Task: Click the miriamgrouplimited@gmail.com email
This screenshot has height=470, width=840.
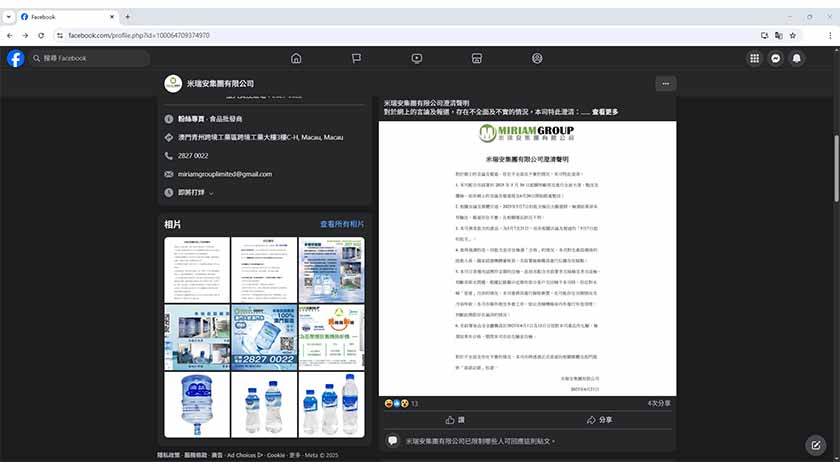Action: pyautogui.click(x=225, y=174)
